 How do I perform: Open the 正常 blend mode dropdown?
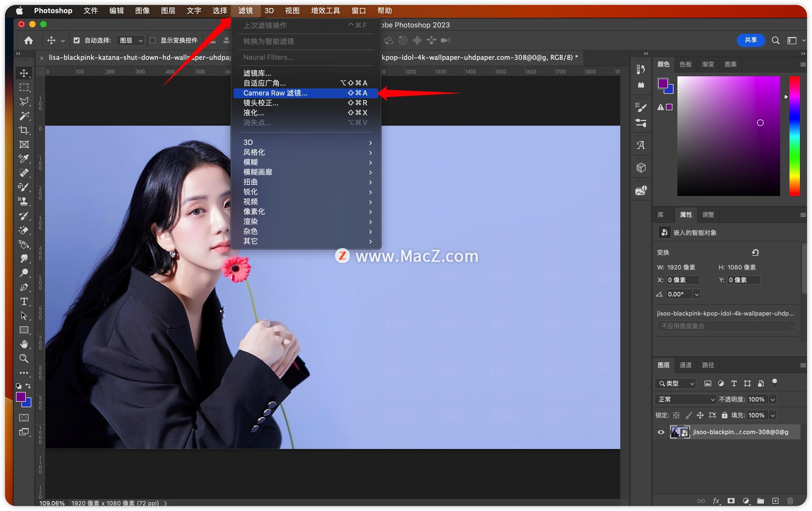[x=686, y=399]
